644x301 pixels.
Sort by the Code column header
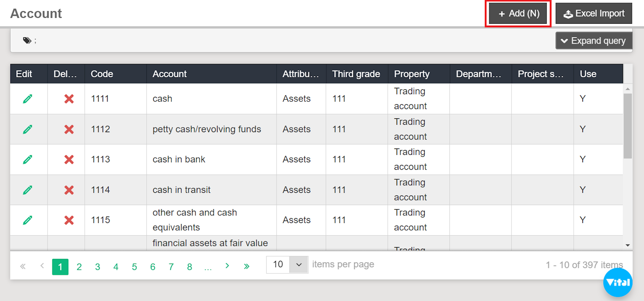click(x=102, y=74)
